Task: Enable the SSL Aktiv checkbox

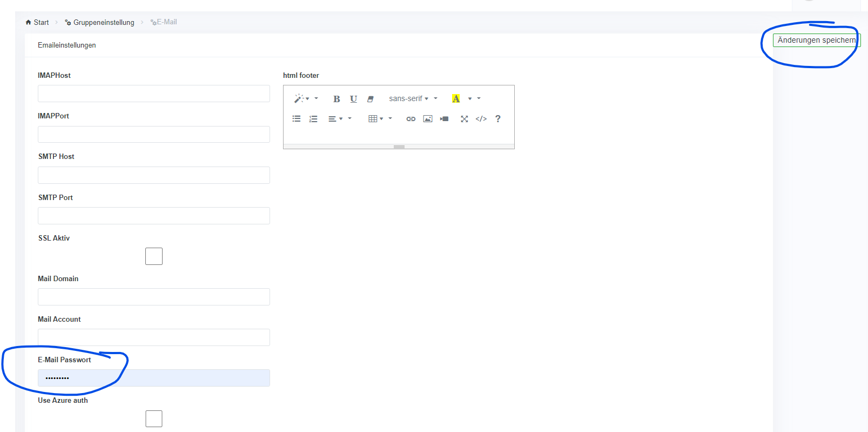Action: click(x=154, y=256)
